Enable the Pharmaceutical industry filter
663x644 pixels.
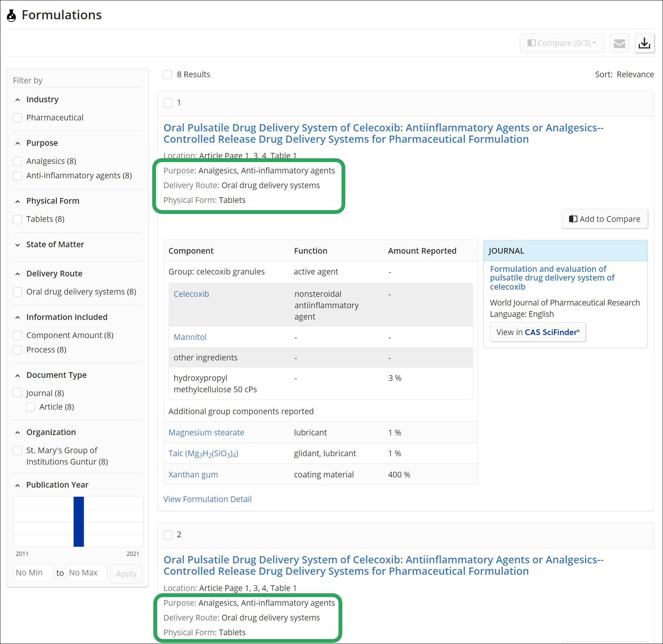pyautogui.click(x=17, y=118)
